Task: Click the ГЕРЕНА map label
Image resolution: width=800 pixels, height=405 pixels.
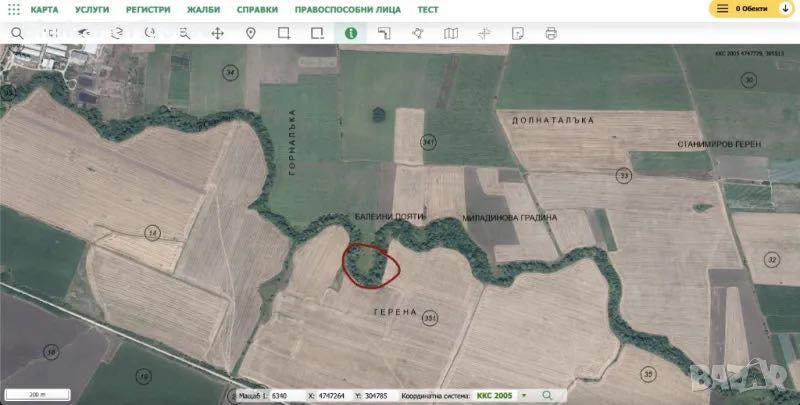Action: coord(395,312)
